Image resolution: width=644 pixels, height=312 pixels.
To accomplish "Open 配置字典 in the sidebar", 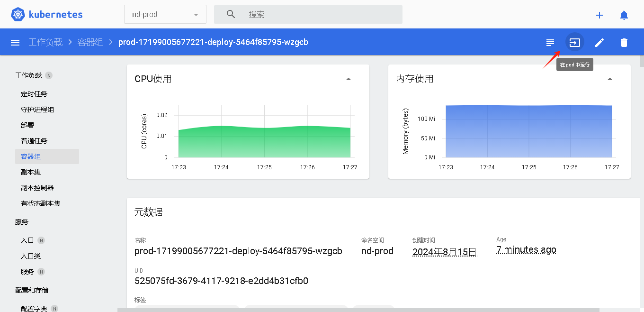I will click(34, 308).
